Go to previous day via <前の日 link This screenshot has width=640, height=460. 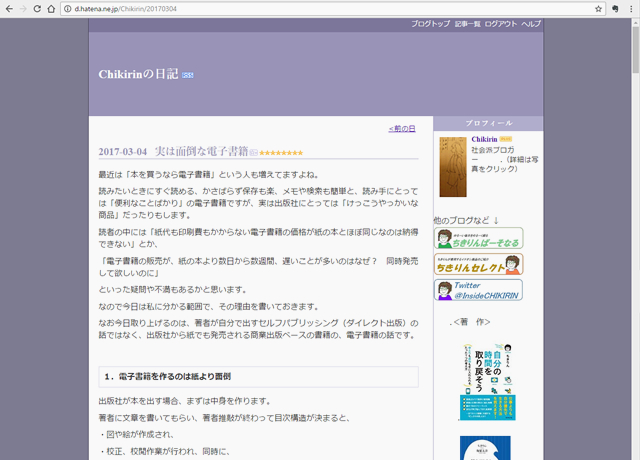401,129
